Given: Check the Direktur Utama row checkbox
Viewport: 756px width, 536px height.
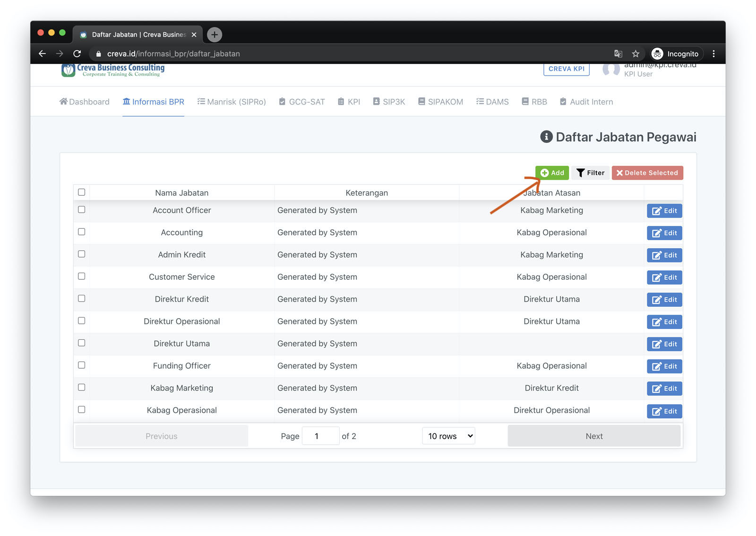Looking at the screenshot, I should click(x=82, y=343).
